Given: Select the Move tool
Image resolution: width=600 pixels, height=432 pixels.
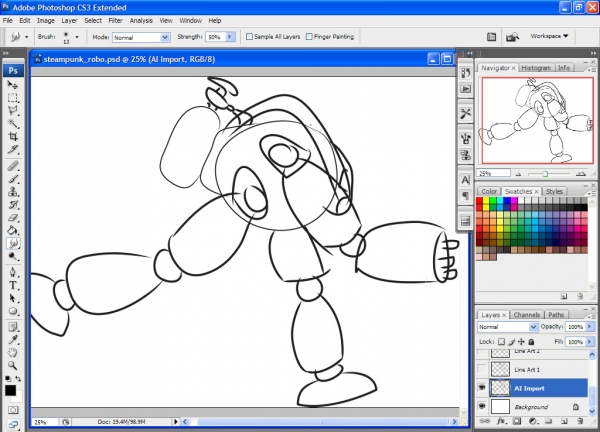Looking at the screenshot, I should click(x=13, y=85).
